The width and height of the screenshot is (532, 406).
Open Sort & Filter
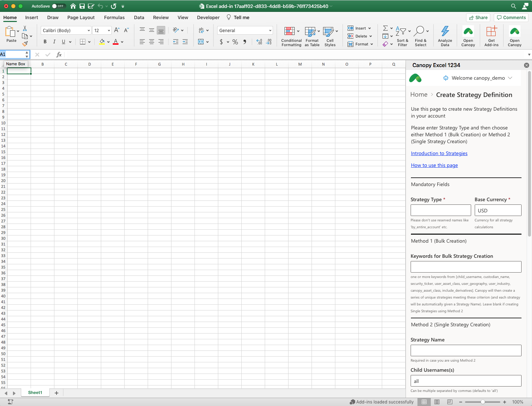(x=402, y=36)
